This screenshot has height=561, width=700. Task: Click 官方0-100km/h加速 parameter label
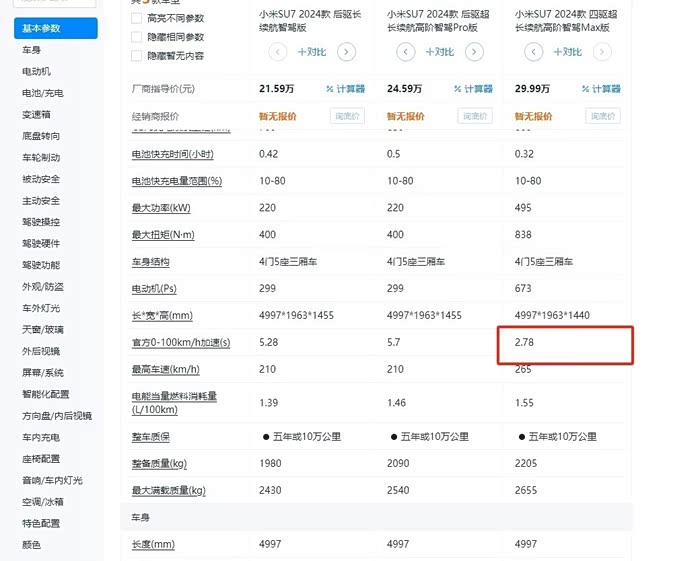coord(181,343)
